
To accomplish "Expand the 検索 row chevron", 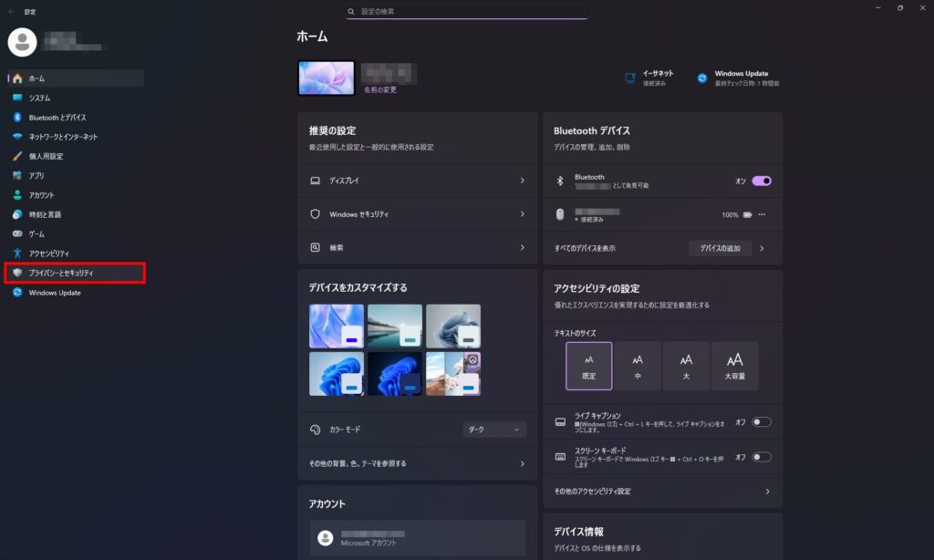I will 523,247.
